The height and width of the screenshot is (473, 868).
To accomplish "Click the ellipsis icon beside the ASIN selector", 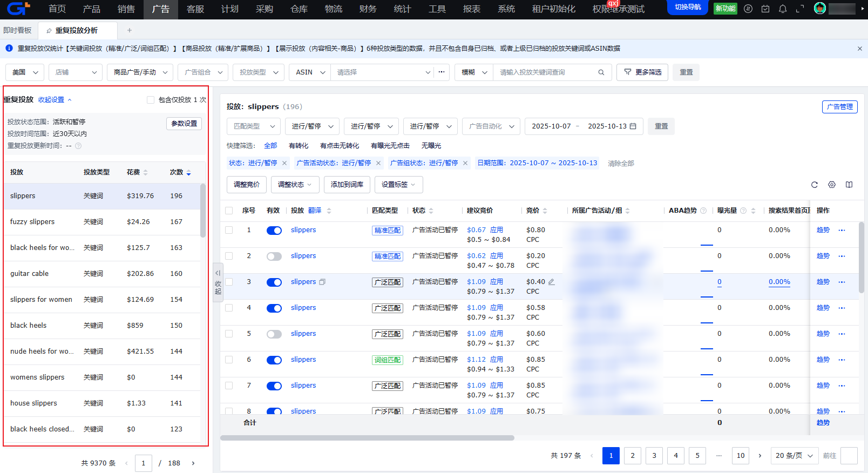I will click(442, 72).
